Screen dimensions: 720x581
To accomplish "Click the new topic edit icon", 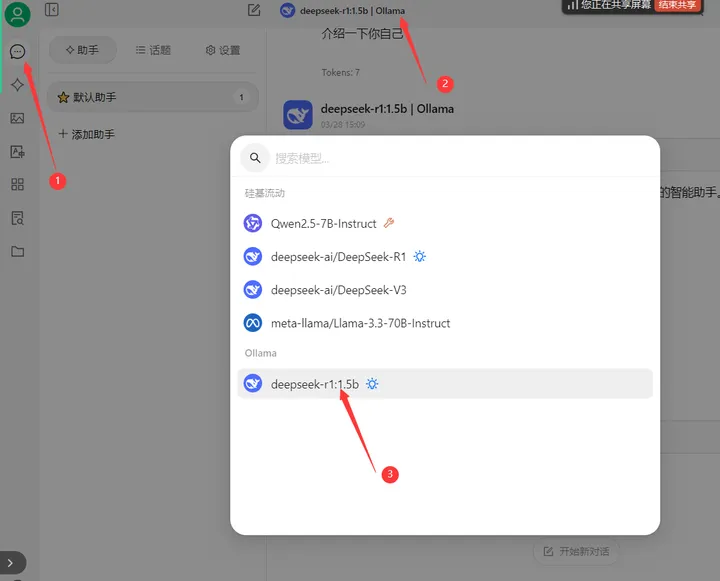I will (254, 10).
